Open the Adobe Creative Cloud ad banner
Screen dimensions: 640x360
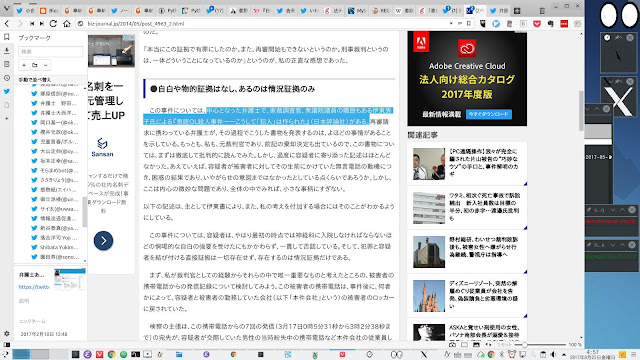[x=467, y=78]
